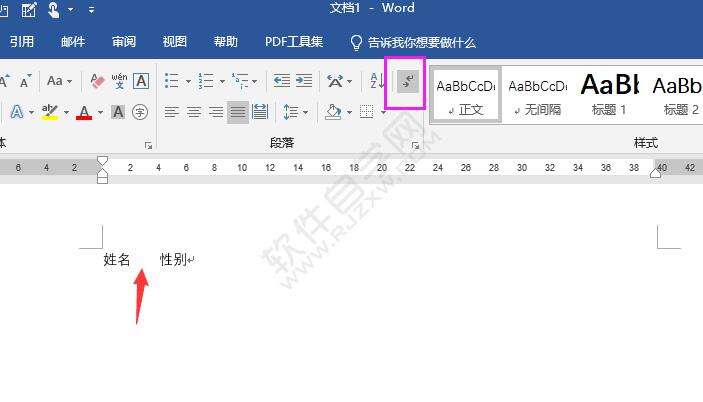Click the word 性别 in the document

(173, 259)
